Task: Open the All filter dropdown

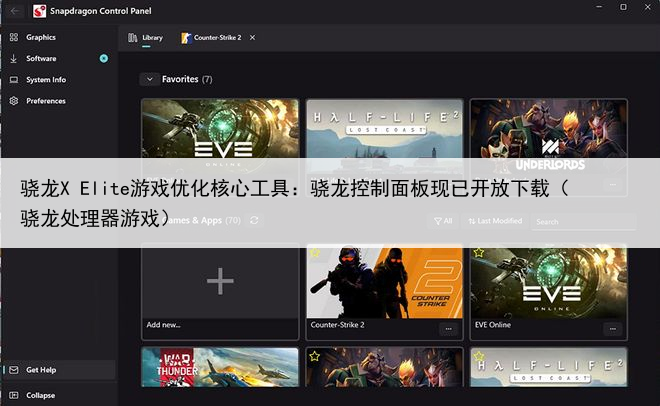Action: 442,221
